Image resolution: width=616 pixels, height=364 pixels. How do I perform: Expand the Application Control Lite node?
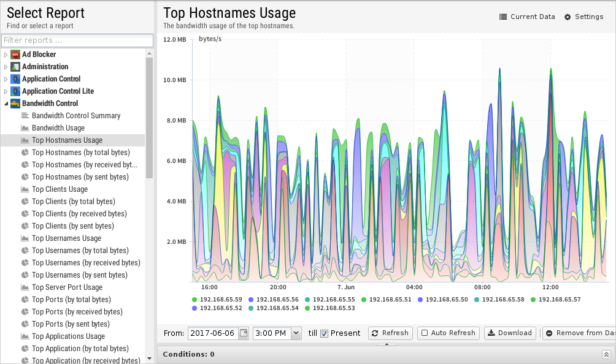click(6, 91)
